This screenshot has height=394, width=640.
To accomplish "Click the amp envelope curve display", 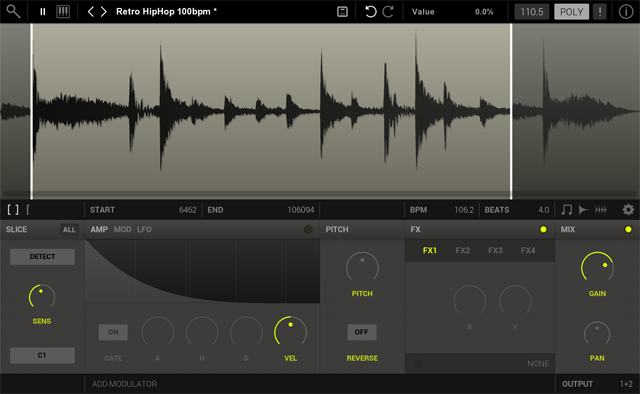I will 202,271.
